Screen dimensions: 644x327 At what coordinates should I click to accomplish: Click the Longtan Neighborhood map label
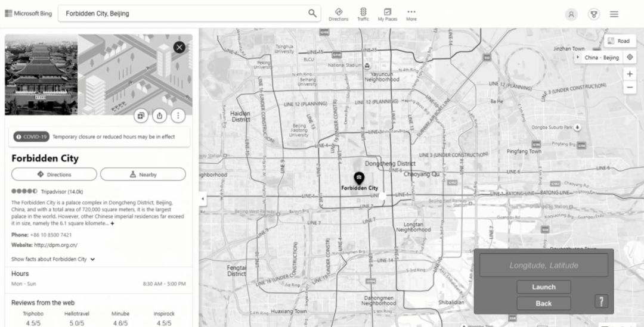pos(413,227)
